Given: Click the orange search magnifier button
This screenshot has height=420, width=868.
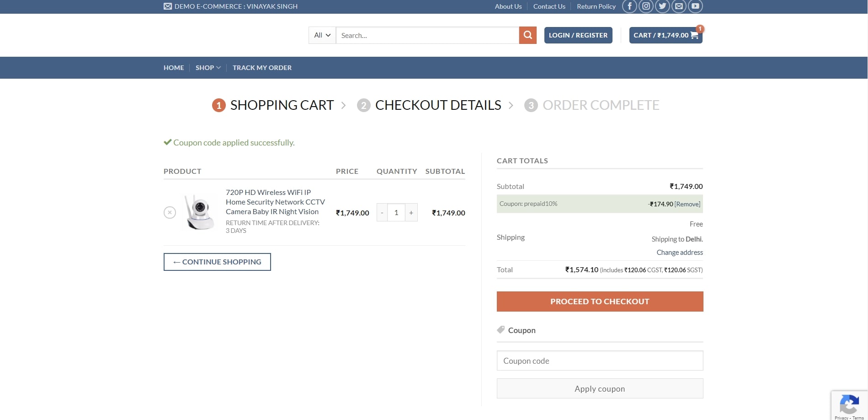Looking at the screenshot, I should point(527,35).
